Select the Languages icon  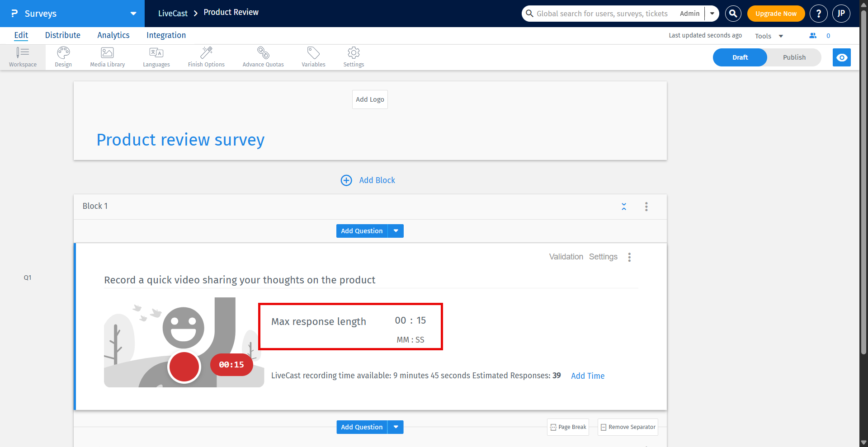[156, 57]
